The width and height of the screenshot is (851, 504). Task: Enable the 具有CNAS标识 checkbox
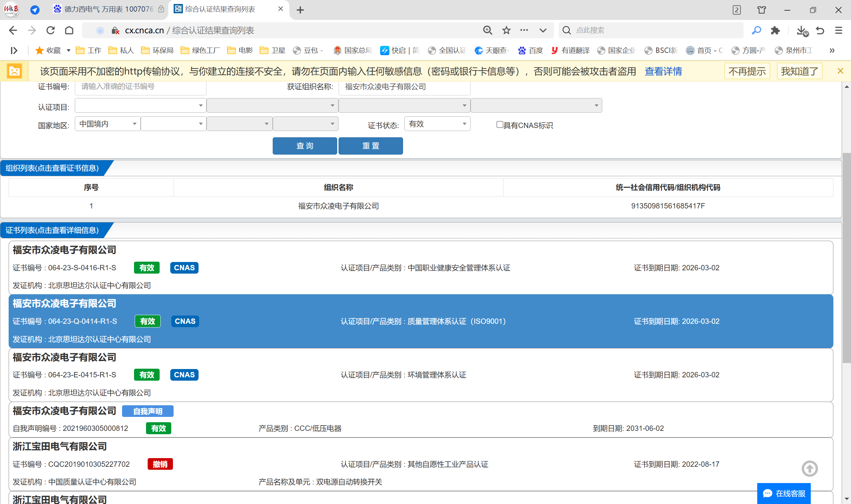499,125
